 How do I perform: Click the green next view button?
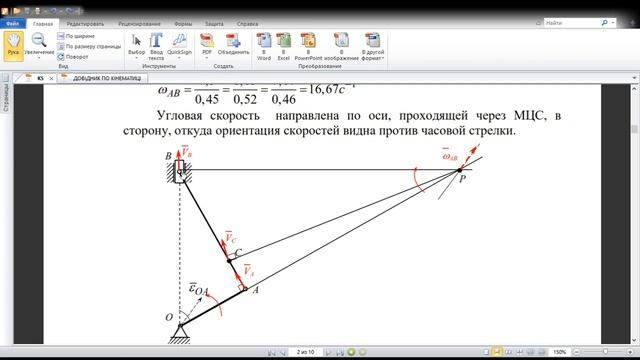pyautogui.click(x=362, y=352)
